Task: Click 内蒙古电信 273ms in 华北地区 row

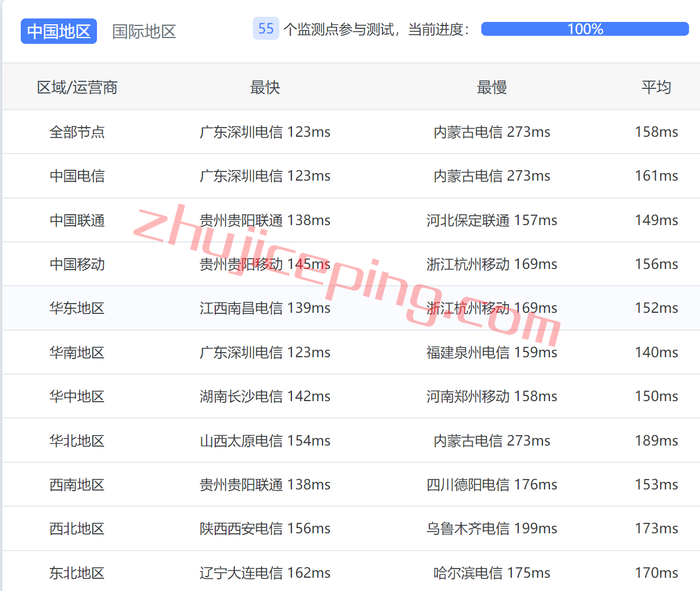Action: (492, 440)
